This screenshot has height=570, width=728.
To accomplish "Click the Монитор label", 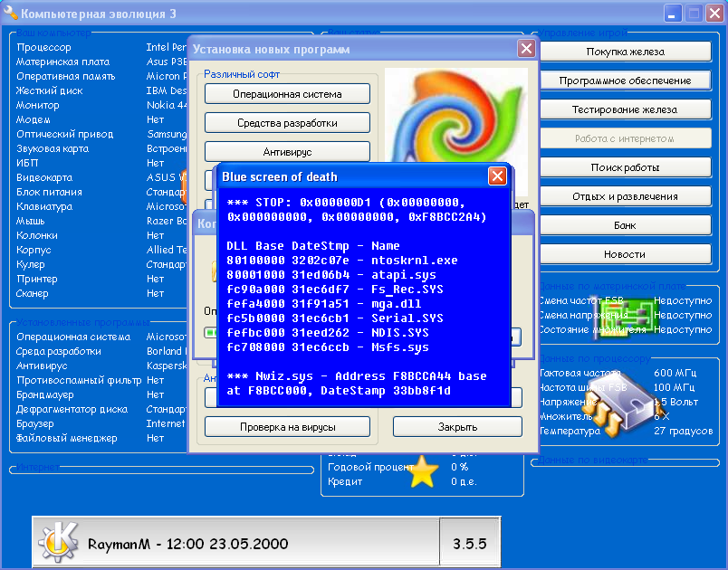I will [38, 105].
